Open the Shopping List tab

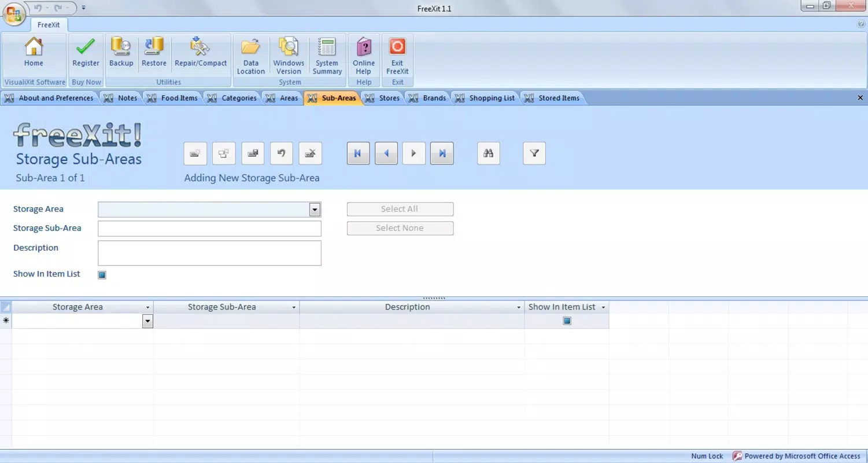pos(485,98)
